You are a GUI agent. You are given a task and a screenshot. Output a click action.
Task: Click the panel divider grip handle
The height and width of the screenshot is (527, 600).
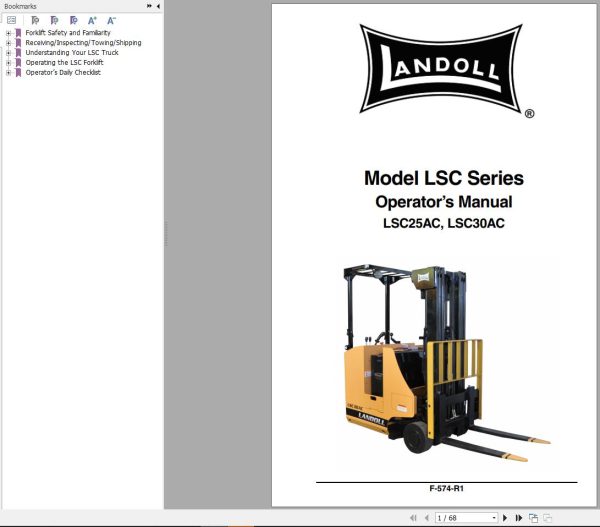click(x=166, y=233)
